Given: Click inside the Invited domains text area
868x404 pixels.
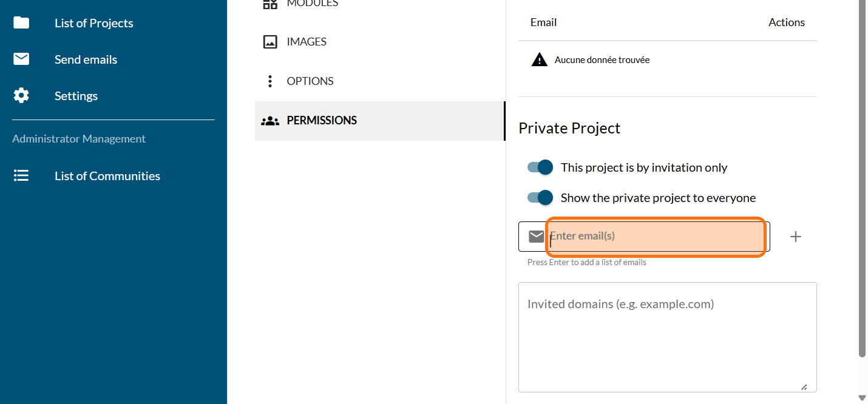Looking at the screenshot, I should (666, 337).
